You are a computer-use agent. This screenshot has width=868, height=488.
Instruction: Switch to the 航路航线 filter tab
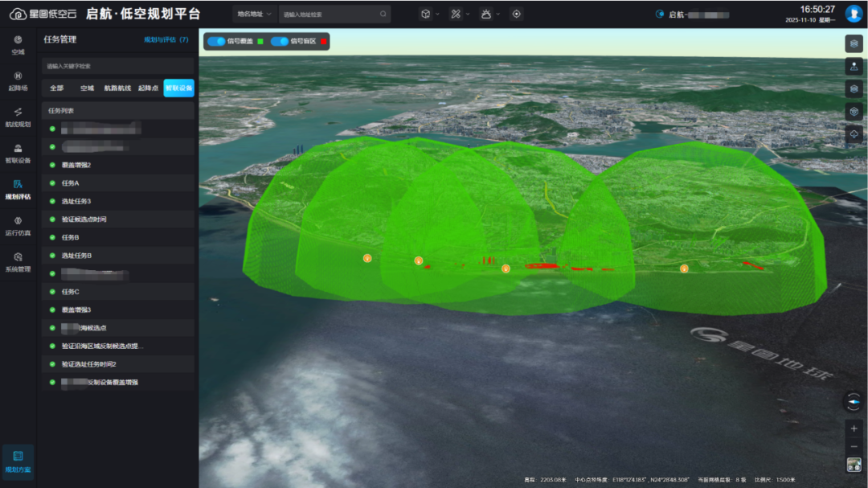pyautogui.click(x=117, y=88)
